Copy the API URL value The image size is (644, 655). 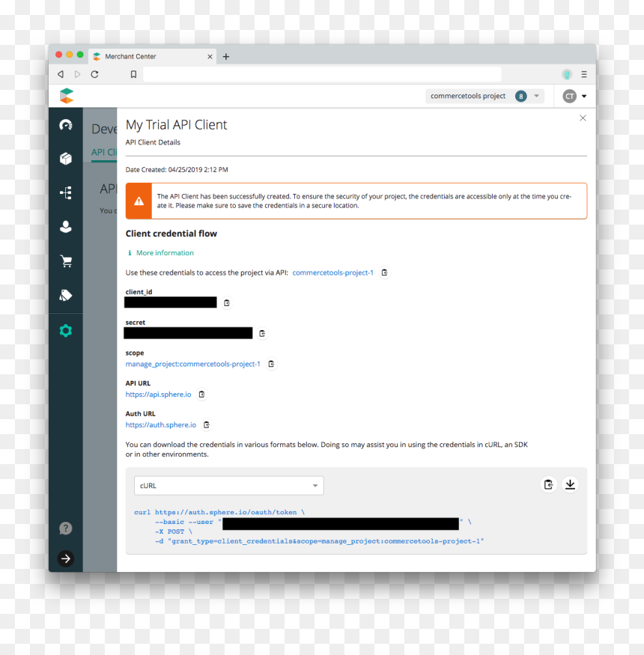coord(202,394)
